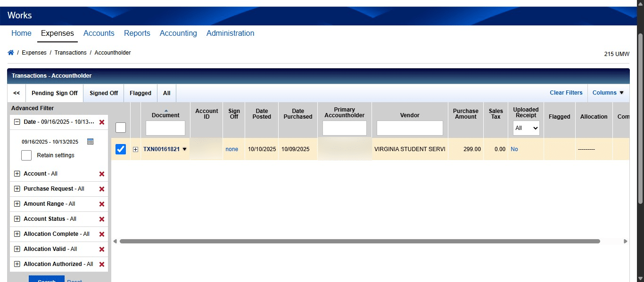Viewport: 644px width, 282px height.
Task: Switch to the Signed Off tab
Action: coord(103,93)
